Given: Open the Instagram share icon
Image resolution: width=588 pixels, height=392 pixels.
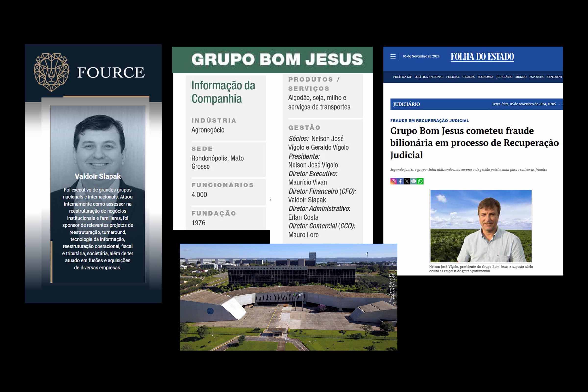Looking at the screenshot, I should point(394,181).
